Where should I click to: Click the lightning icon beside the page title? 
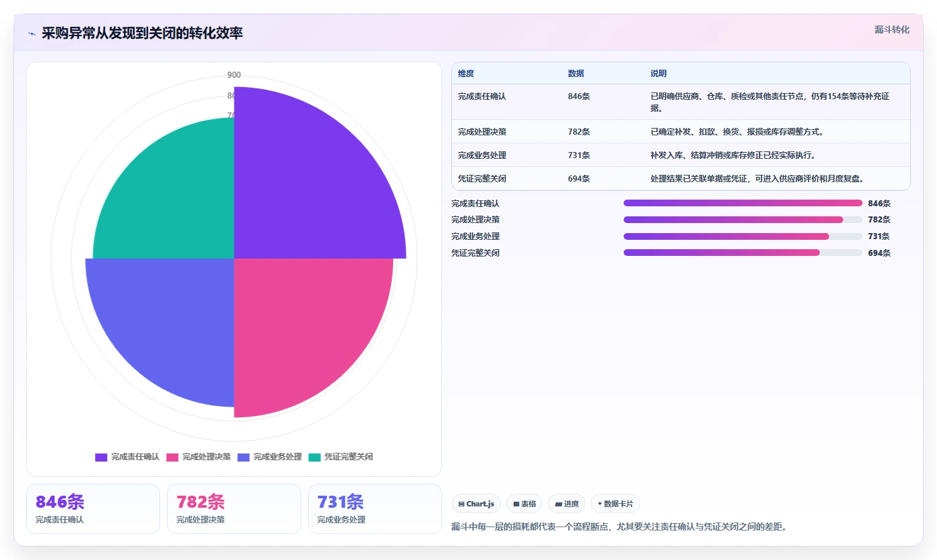pos(32,33)
